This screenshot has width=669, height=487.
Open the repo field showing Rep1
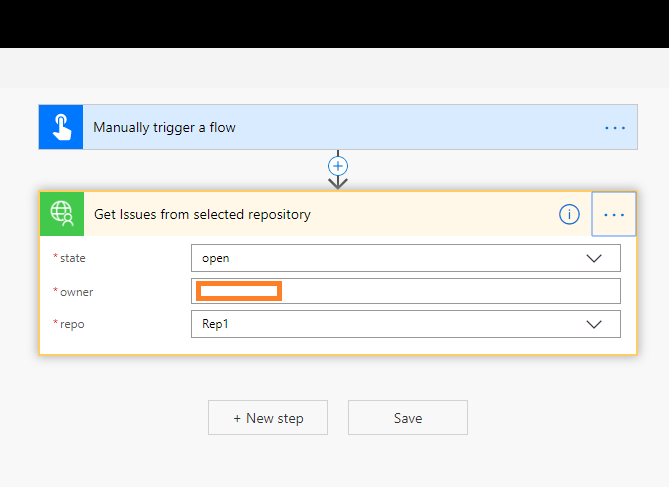click(406, 324)
